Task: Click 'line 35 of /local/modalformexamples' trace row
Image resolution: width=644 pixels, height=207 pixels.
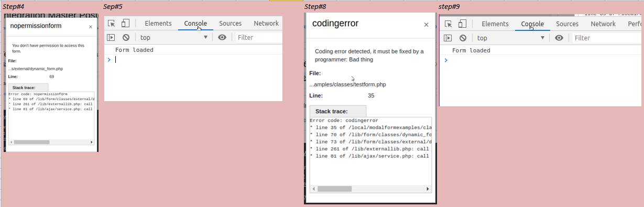Action: (x=370, y=127)
